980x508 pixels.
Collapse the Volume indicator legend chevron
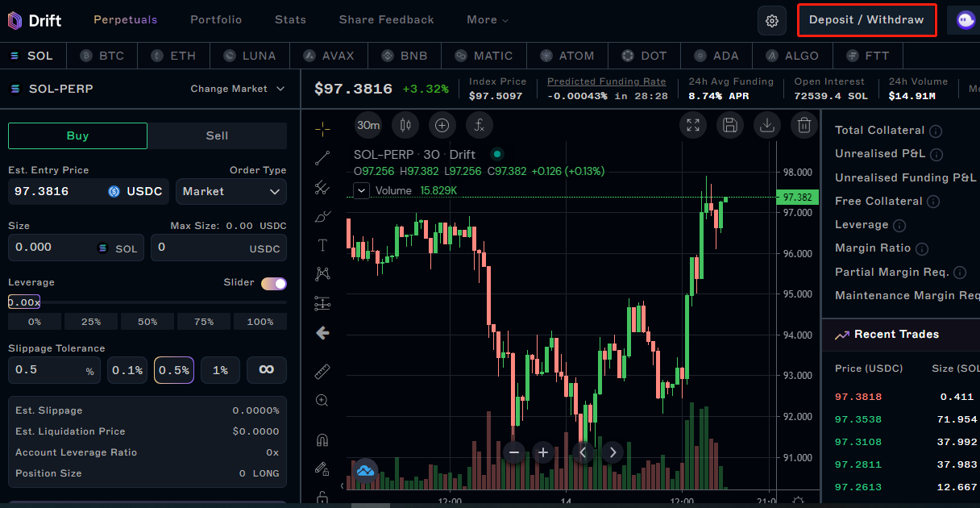tap(362, 190)
